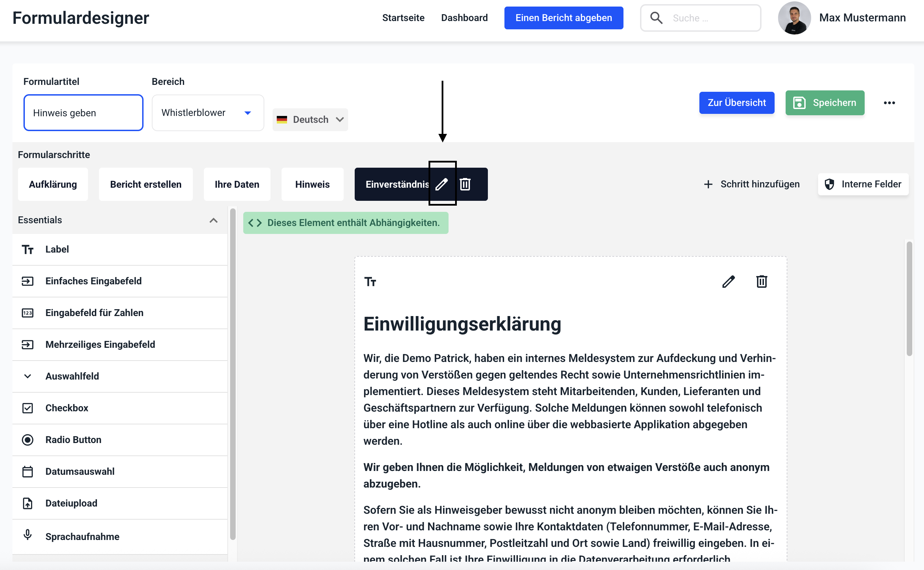Click the Speichern button
The width and height of the screenshot is (924, 570).
[x=825, y=103]
